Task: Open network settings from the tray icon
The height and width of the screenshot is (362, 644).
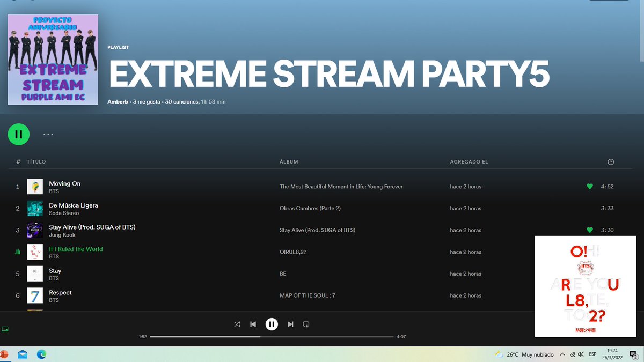Action: (x=573, y=354)
